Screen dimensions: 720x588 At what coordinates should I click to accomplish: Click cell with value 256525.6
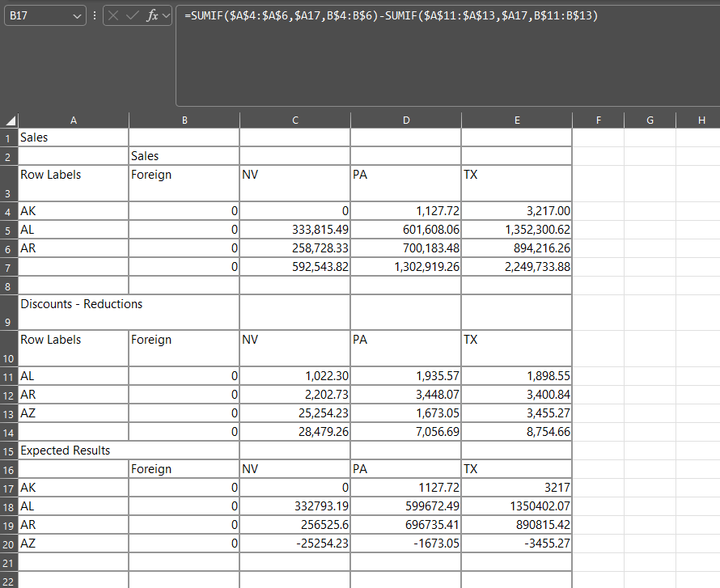(x=294, y=525)
